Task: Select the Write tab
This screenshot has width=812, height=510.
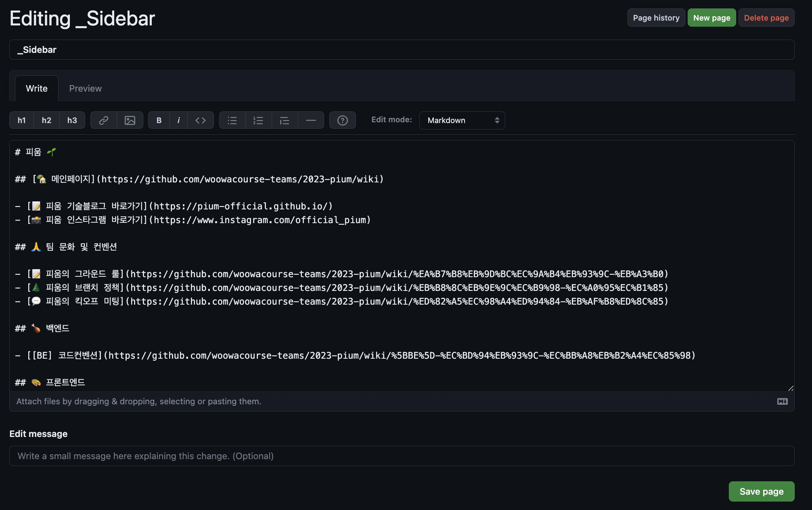Action: point(37,88)
